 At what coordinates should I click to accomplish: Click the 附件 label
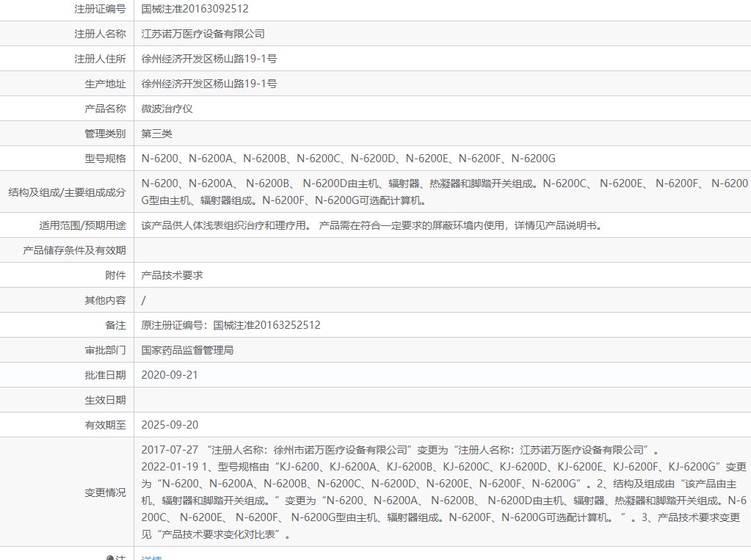[x=115, y=275]
